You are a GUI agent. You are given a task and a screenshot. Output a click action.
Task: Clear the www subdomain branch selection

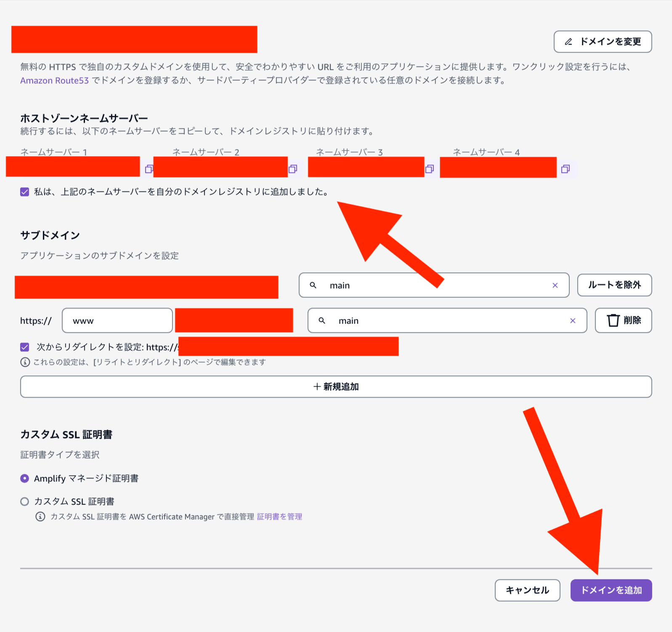pos(573,321)
